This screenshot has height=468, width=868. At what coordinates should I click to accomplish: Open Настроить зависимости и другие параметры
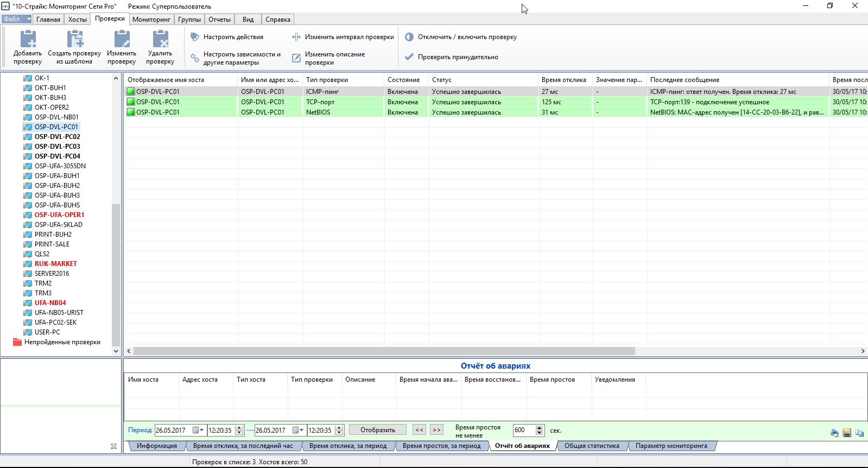point(236,58)
